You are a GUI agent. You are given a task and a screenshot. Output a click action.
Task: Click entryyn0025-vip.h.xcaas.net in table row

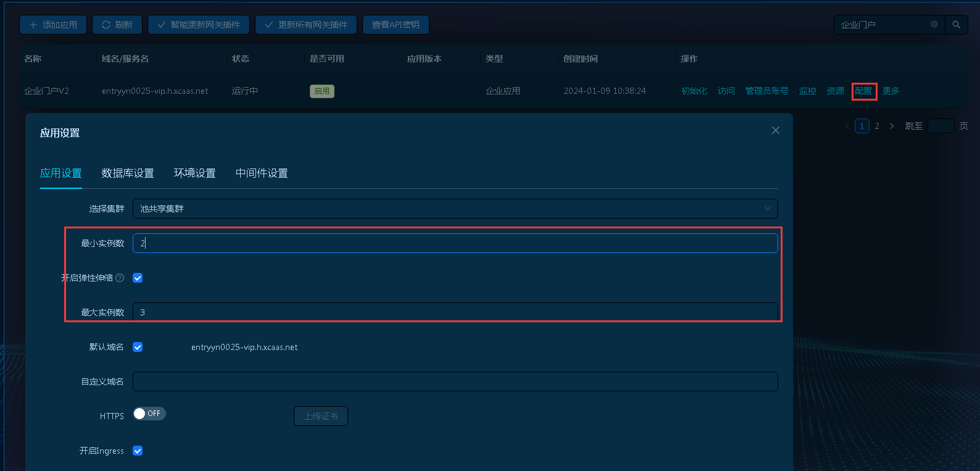[x=155, y=91]
